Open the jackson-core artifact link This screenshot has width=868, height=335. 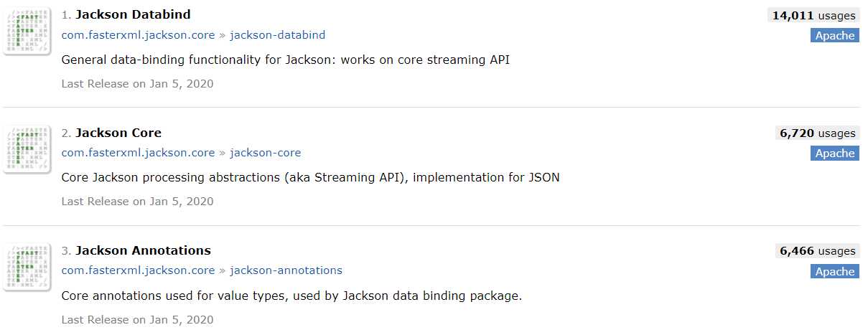point(265,153)
